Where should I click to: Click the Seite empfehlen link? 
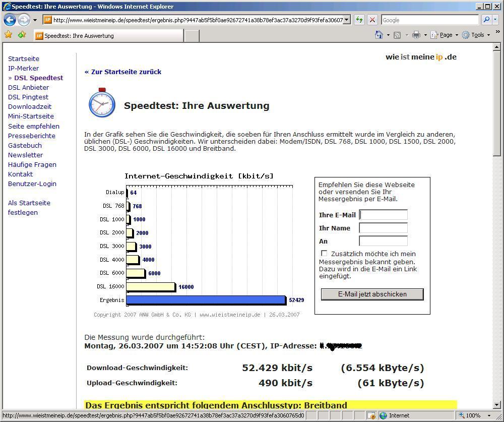[34, 126]
